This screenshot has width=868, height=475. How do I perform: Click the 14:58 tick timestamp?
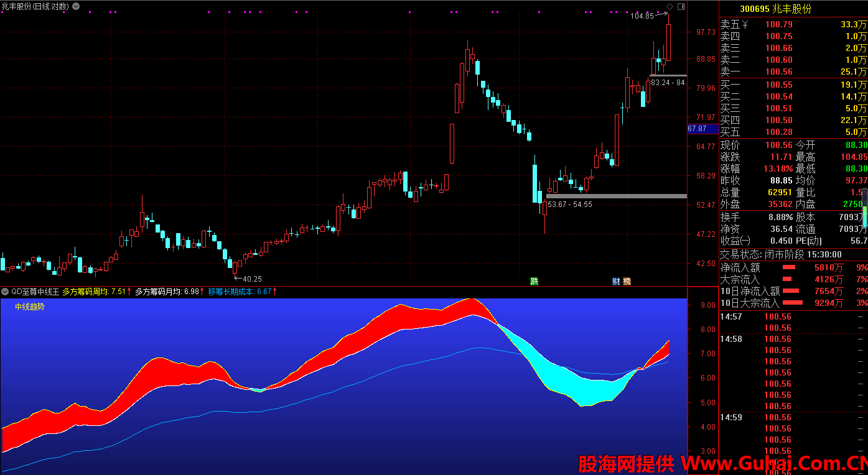pos(731,339)
